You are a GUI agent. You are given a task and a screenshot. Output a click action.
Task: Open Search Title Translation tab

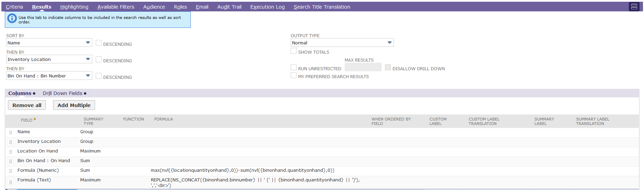click(322, 7)
